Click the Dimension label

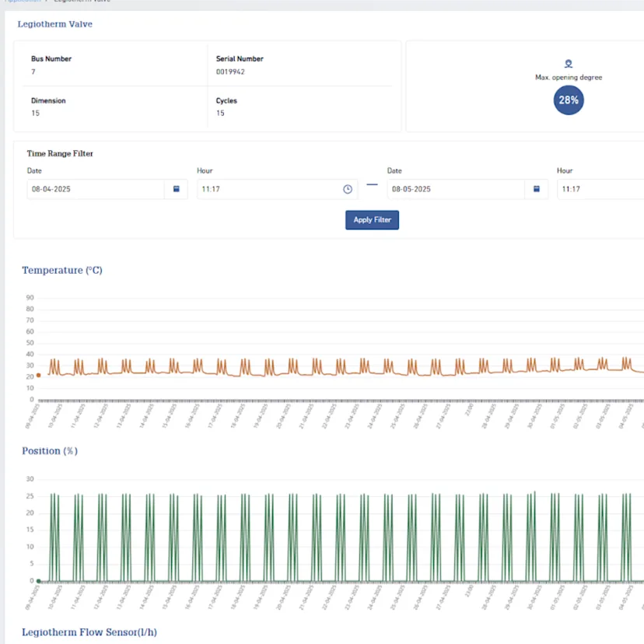[48, 100]
